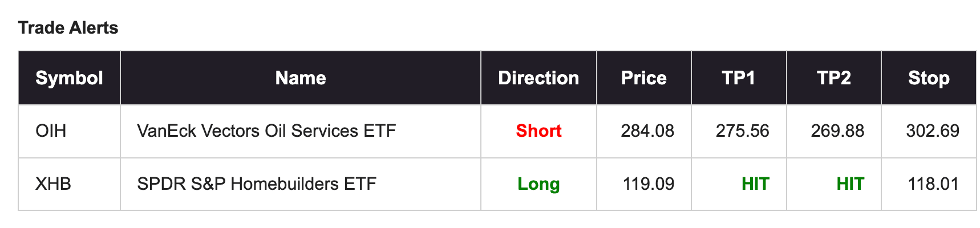Click the Trade Alerts heading

[68, 28]
